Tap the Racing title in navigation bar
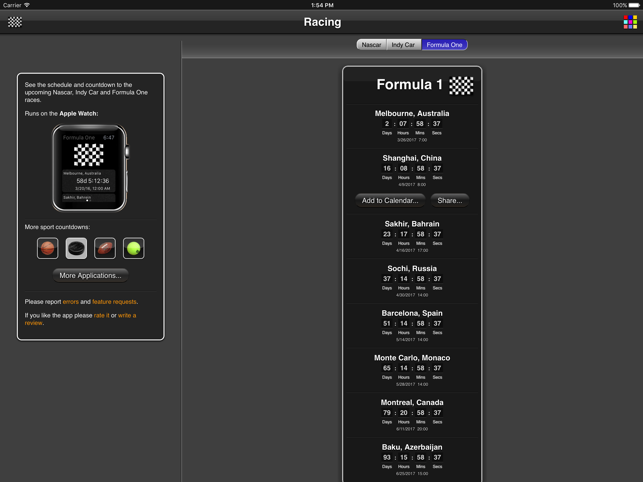 (322, 22)
